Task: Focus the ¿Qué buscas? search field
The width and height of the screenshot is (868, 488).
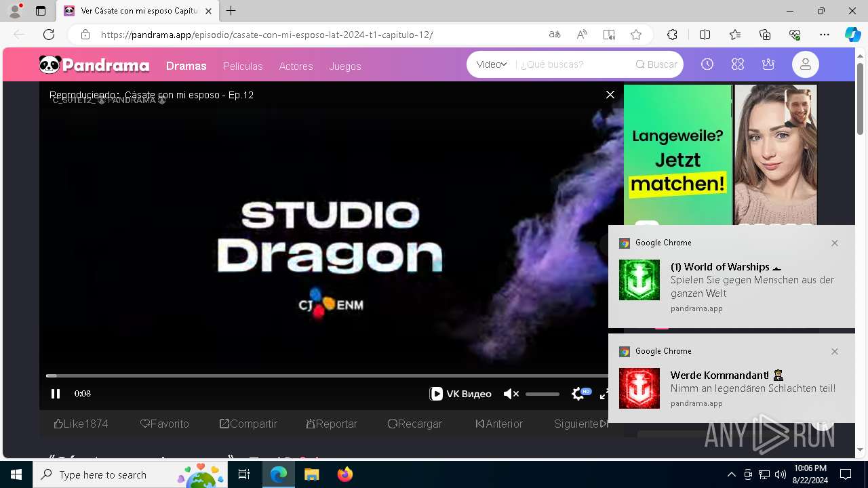Action: (x=573, y=64)
